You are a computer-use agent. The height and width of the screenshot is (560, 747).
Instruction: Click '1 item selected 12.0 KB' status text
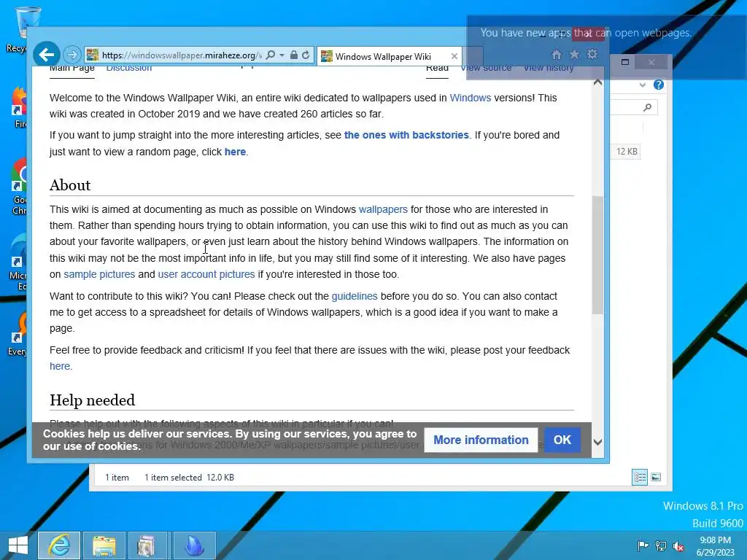[x=189, y=477]
